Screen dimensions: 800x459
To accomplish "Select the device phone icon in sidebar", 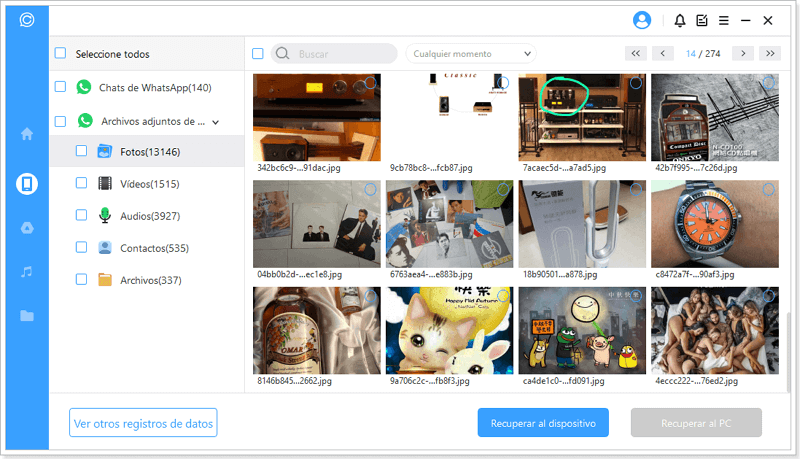I will pyautogui.click(x=27, y=183).
